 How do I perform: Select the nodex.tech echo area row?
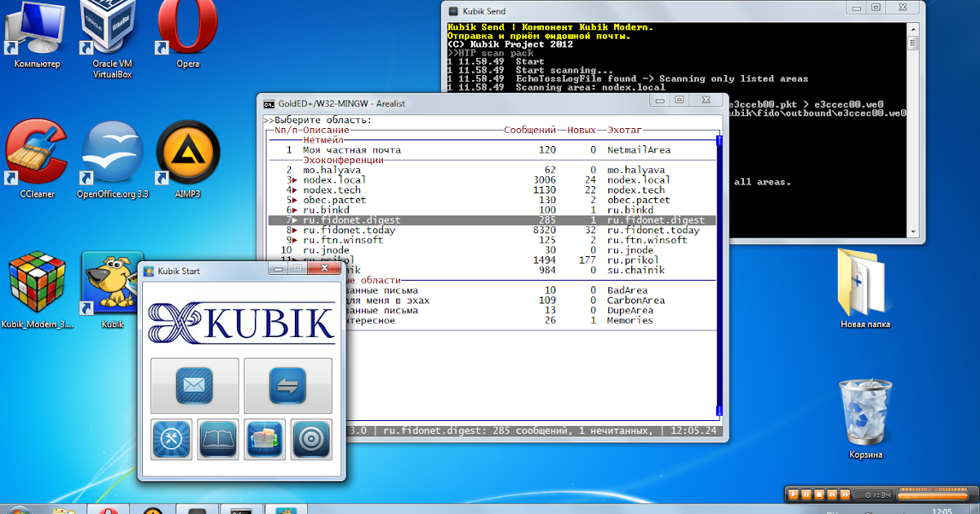492,190
